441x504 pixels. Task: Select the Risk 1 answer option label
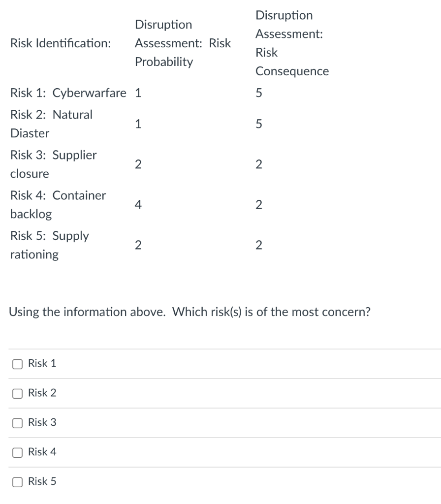(42, 363)
